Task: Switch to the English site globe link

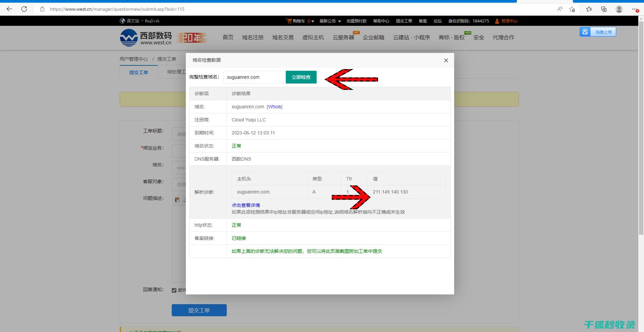Action: pos(140,21)
